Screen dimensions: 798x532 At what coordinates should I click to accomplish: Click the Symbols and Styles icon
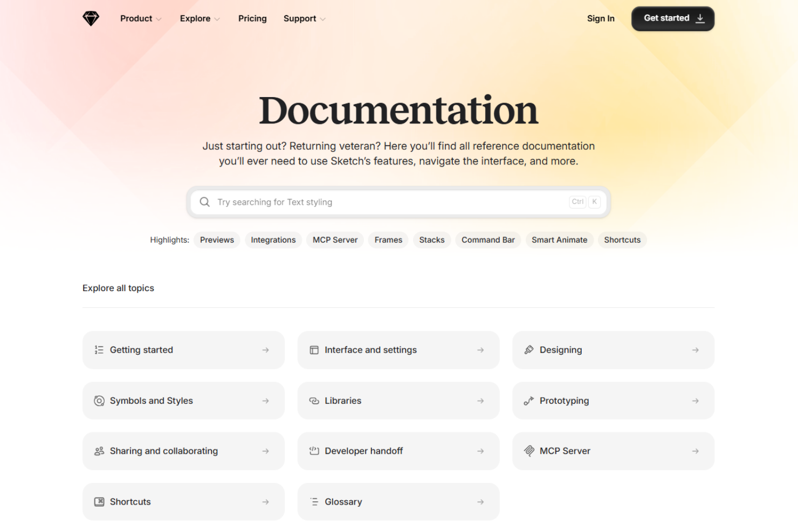(x=99, y=400)
